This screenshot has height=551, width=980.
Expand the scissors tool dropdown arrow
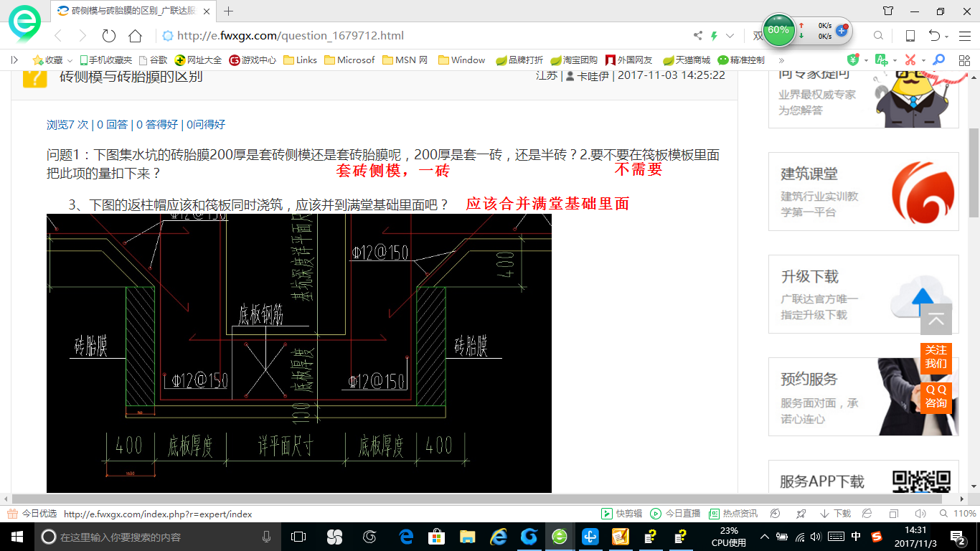click(x=923, y=60)
